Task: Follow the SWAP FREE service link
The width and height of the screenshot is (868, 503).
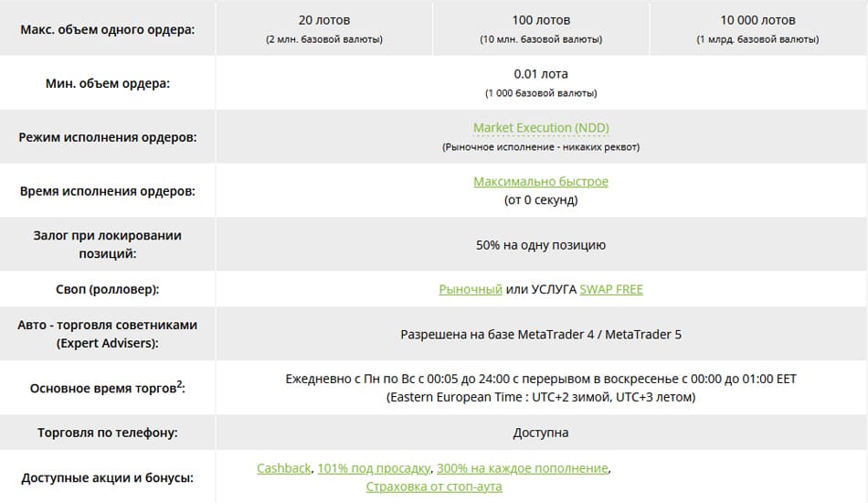Action: [x=611, y=289]
